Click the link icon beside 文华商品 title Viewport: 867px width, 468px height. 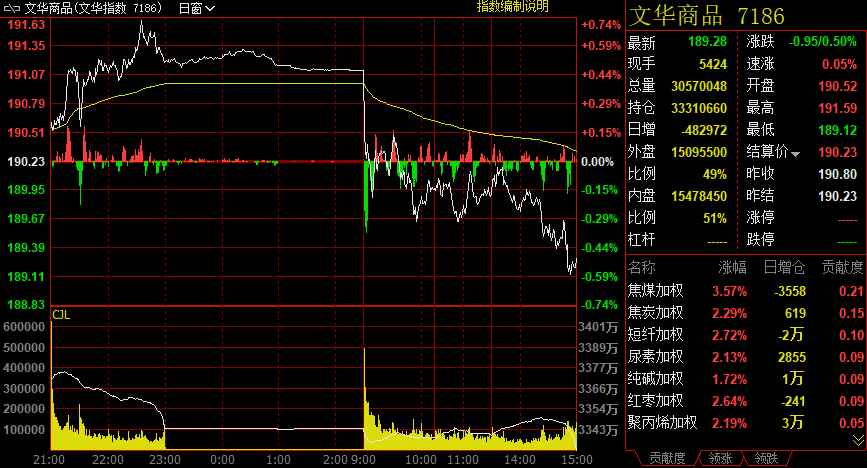click(x=12, y=8)
